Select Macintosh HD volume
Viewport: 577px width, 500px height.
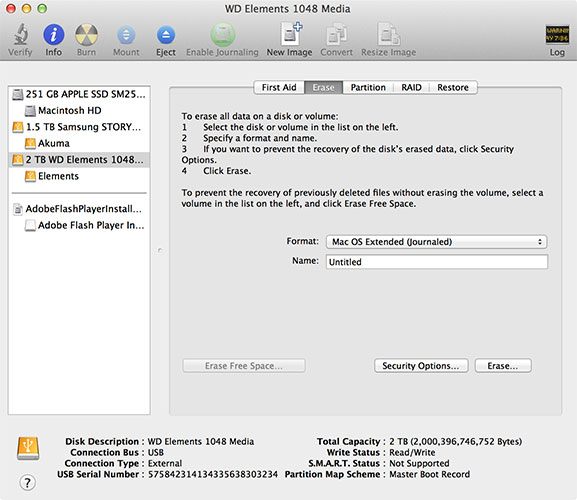click(x=79, y=110)
